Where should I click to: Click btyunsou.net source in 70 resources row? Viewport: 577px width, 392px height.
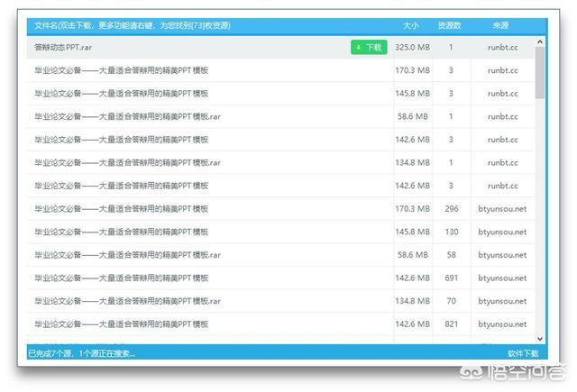502,301
